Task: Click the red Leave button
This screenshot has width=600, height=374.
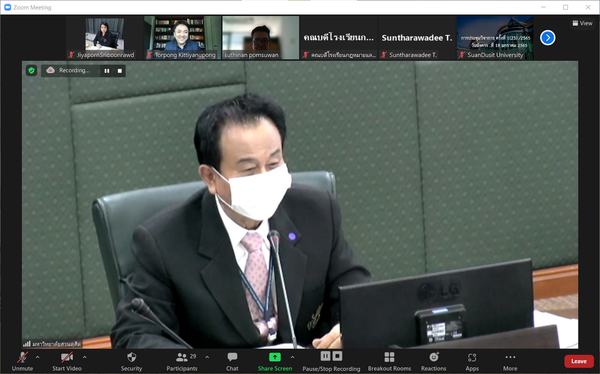Action: tap(579, 361)
